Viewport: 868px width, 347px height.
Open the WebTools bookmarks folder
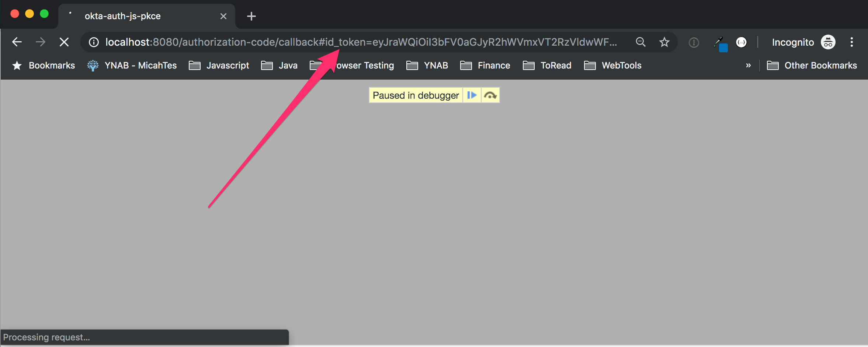tap(613, 66)
